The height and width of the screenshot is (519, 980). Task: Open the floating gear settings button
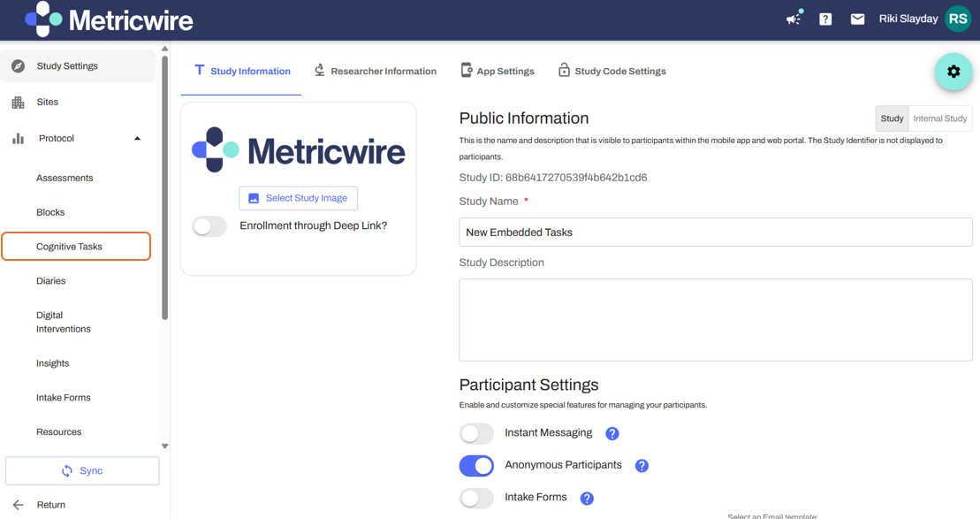click(x=953, y=72)
